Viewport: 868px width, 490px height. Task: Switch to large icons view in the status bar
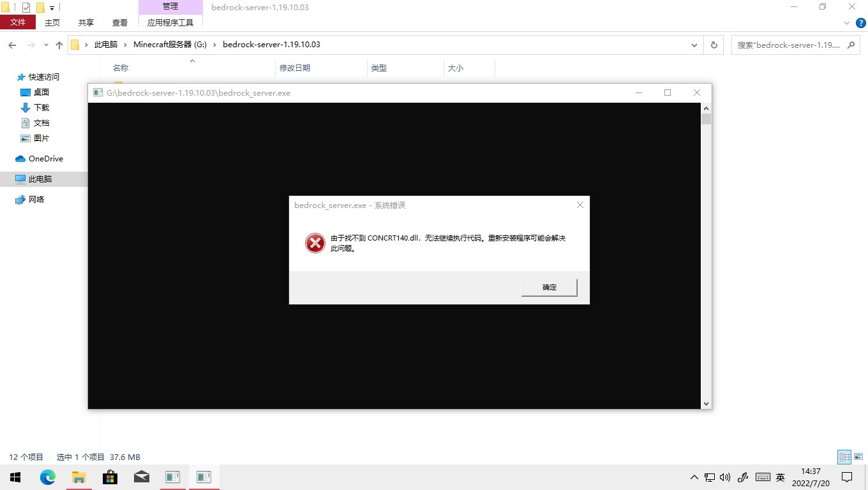coord(858,457)
